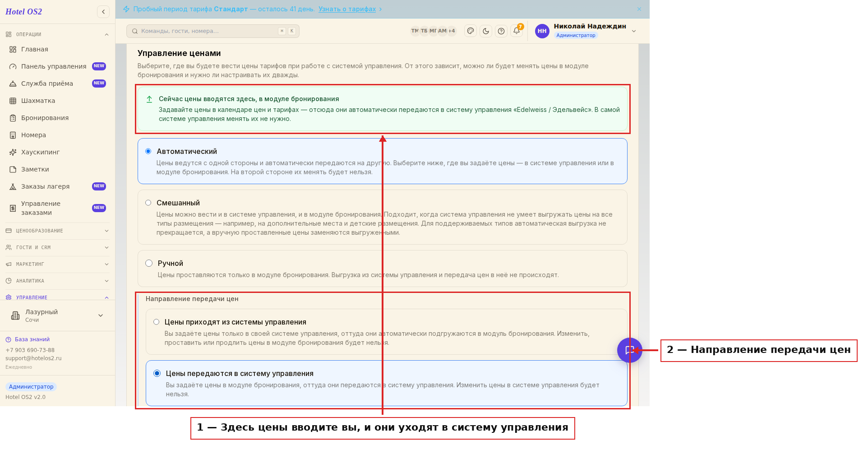868x450 pixels.
Task: Go to Номера page
Action: 57,135
